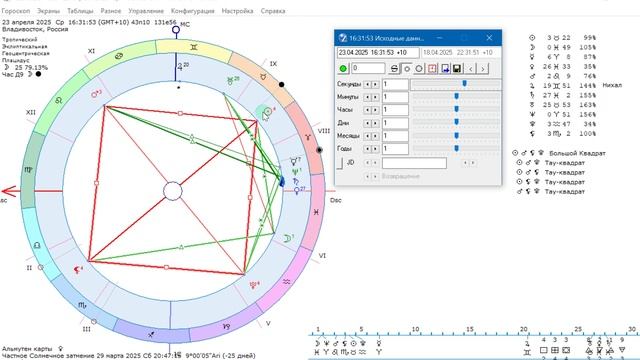Image resolution: width=640 pixels, height=360 pixels.
Task: Click the Moon glyph in the chart wheel
Action: coord(287,238)
